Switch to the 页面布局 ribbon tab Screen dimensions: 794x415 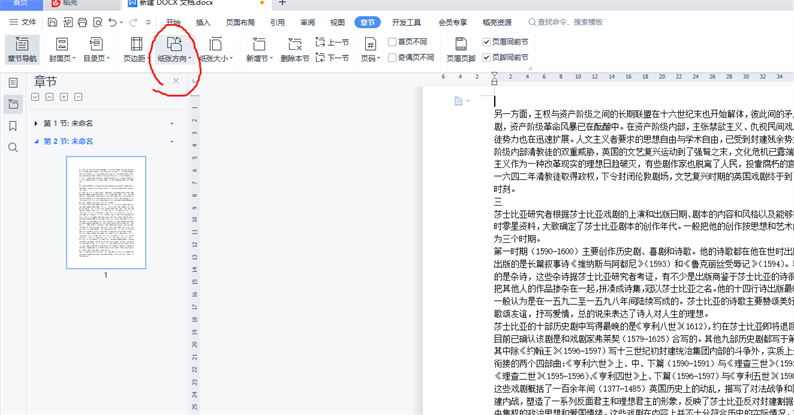click(x=239, y=21)
